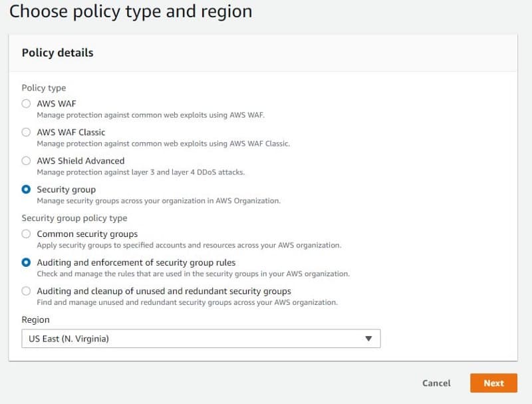Click the Region dropdown arrow icon
Viewport: 532px width, 404px height.
click(x=368, y=339)
